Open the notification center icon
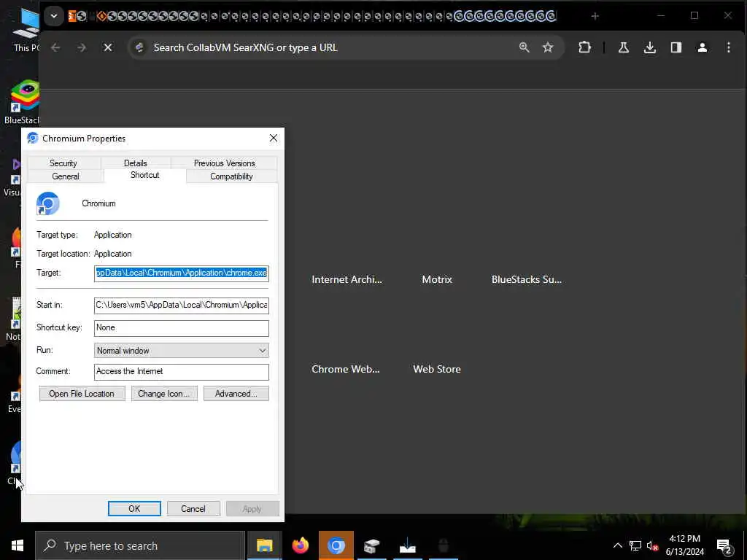The height and width of the screenshot is (560, 747). point(724,546)
